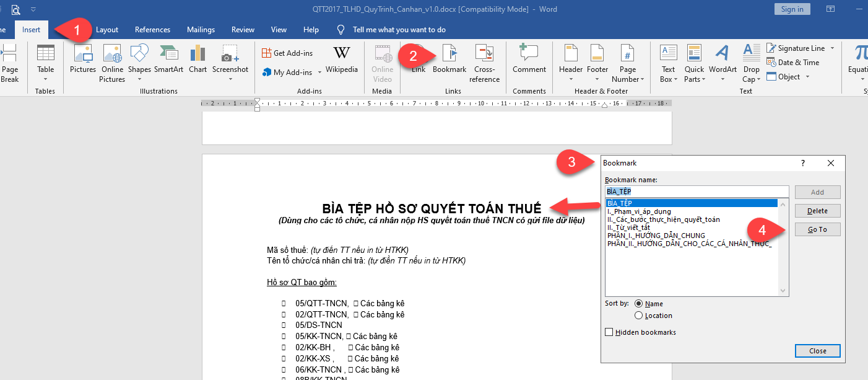Open the Footer menu

click(x=597, y=63)
